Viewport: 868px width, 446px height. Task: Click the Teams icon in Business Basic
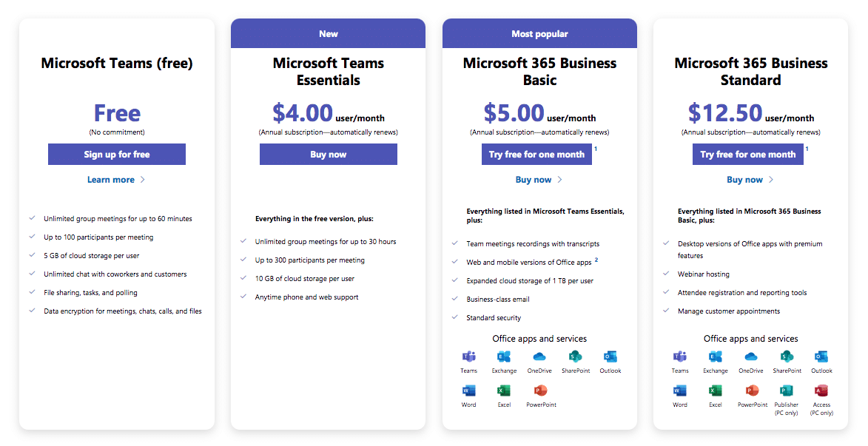[x=469, y=357]
